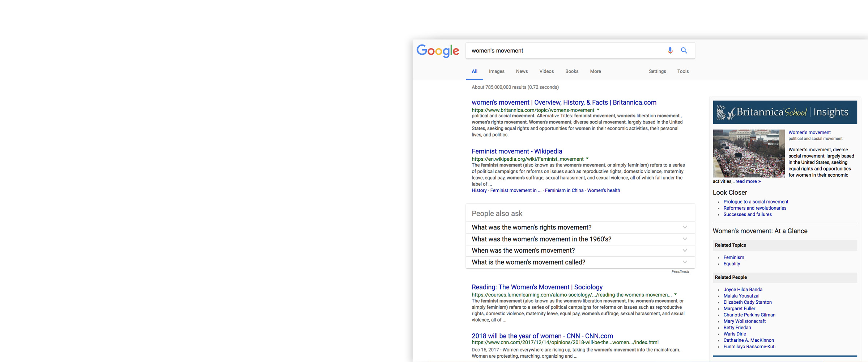Click the cnn.com green URL text
868x362 pixels.
coord(565,342)
